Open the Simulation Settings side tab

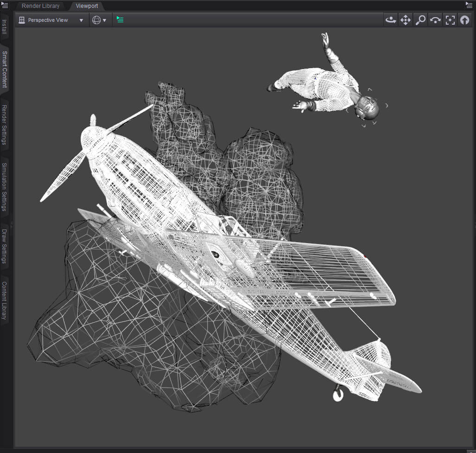[x=4, y=187]
